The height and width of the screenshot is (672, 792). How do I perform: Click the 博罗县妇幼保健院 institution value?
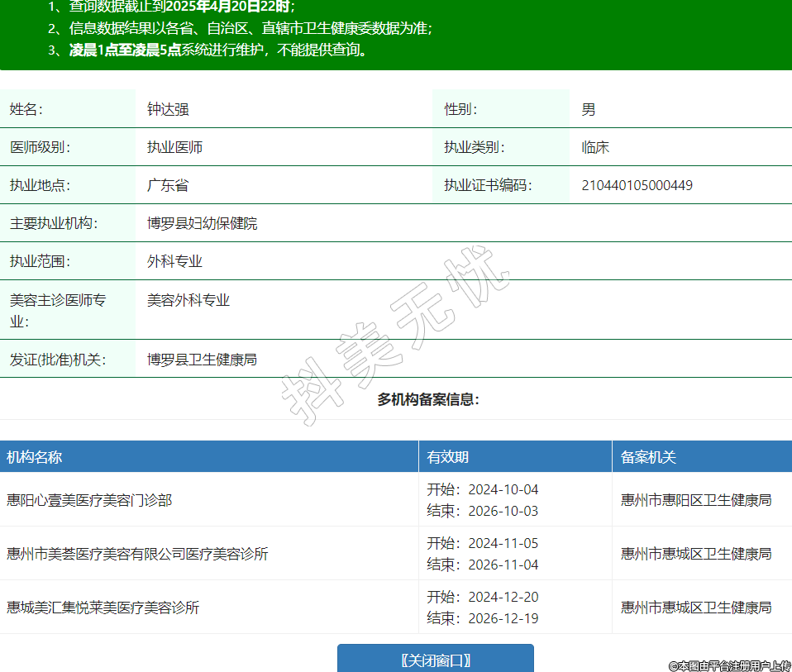pyautogui.click(x=202, y=223)
